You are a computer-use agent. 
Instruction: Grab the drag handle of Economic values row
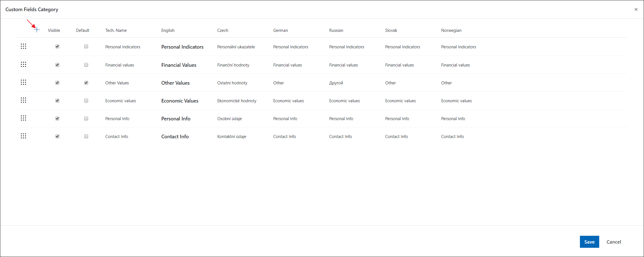(x=24, y=100)
